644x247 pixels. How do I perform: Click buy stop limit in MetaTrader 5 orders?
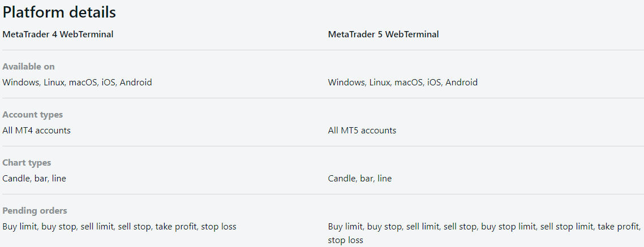(x=508, y=226)
